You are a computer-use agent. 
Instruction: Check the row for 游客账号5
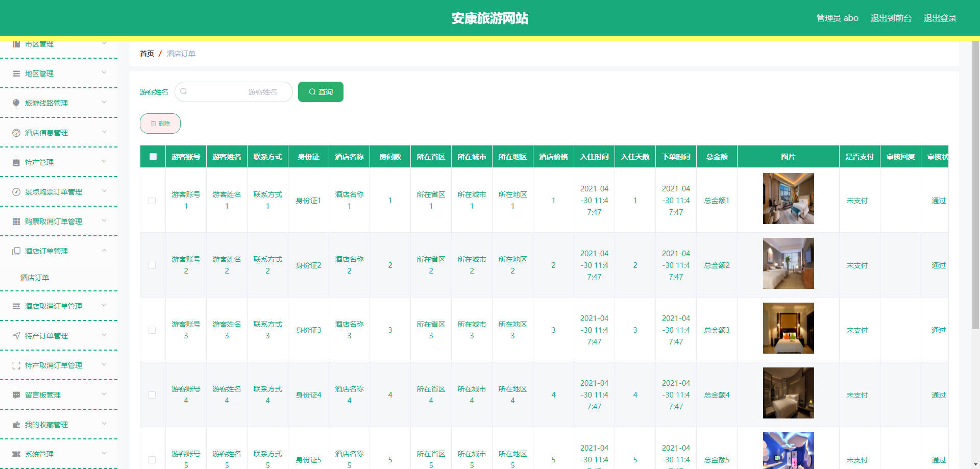(152, 460)
